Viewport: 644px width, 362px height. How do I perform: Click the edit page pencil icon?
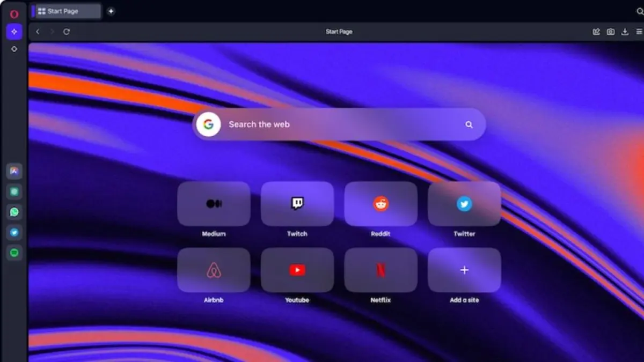[x=596, y=32]
